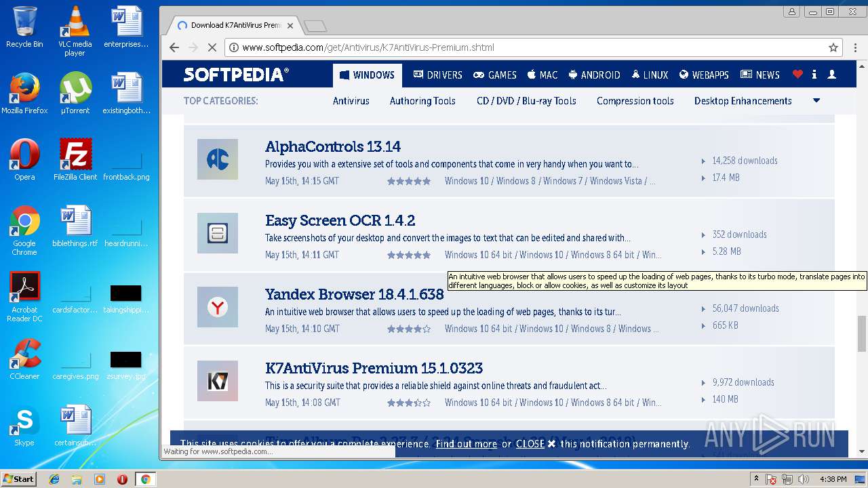Go back to previous page in Chrome
The height and width of the screenshot is (488, 868).
[174, 47]
